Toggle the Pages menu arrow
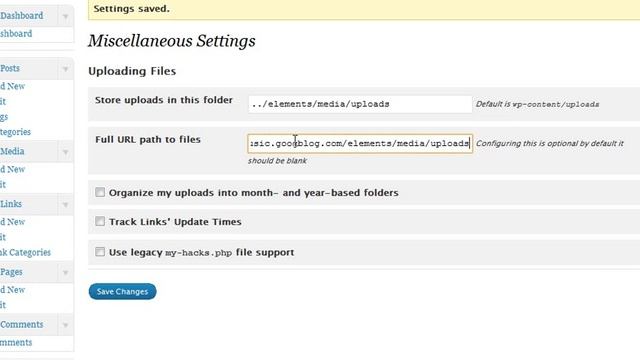The image size is (640, 360). point(65,272)
